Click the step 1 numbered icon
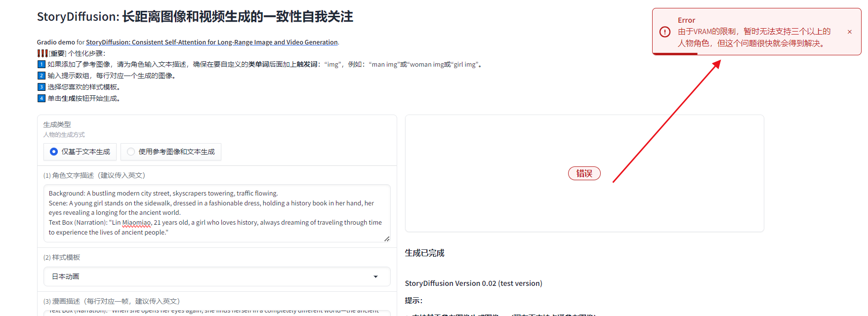Screen dimensions: 868x316 [41, 64]
